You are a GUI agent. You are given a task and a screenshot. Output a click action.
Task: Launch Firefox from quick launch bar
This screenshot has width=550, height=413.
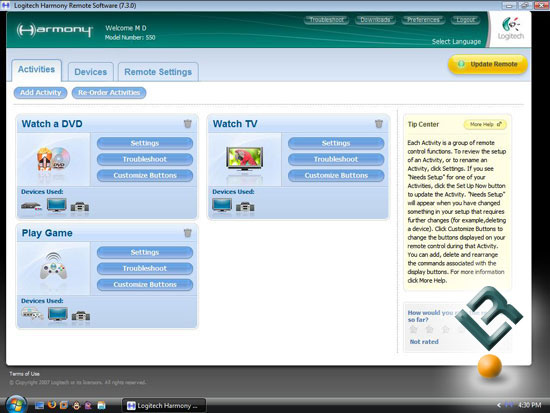[52, 405]
